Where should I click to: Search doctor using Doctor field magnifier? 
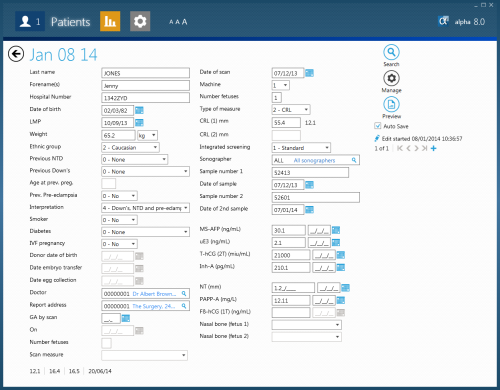184,294
